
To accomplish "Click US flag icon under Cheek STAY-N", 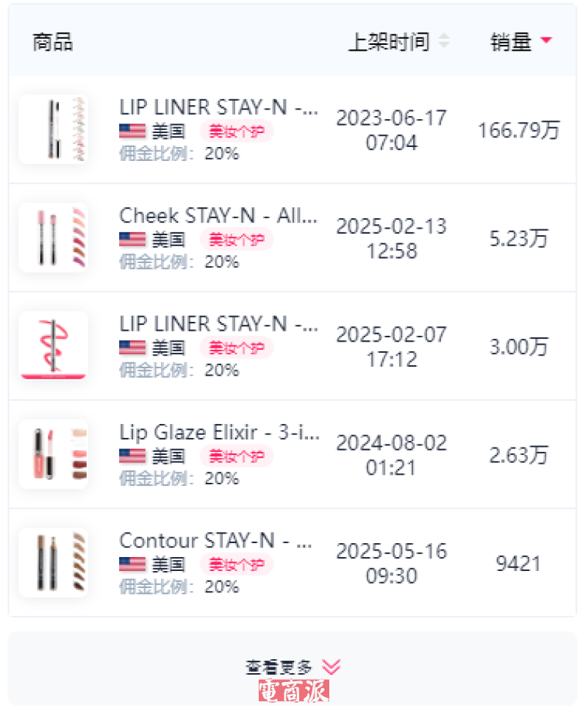I will [x=132, y=240].
